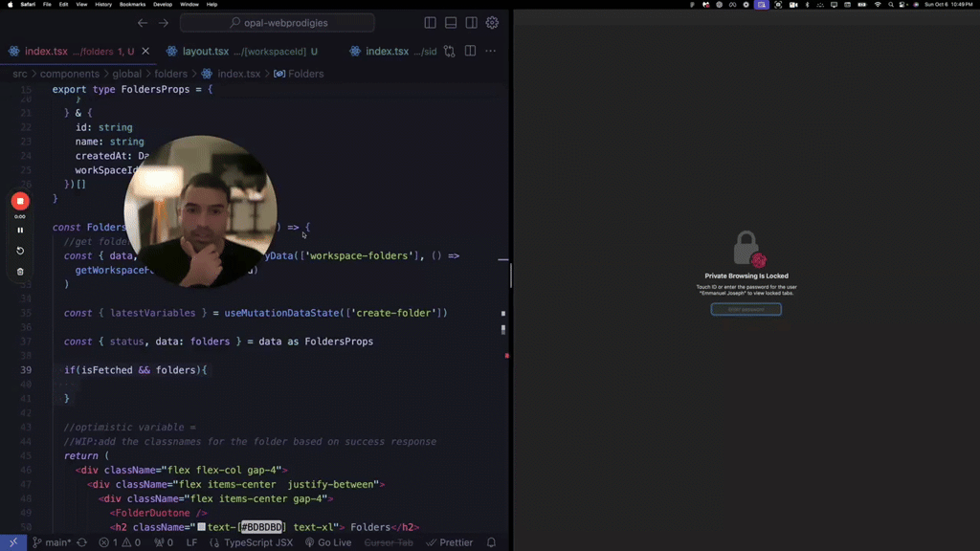Go forward in editor navigation history

coord(163,23)
